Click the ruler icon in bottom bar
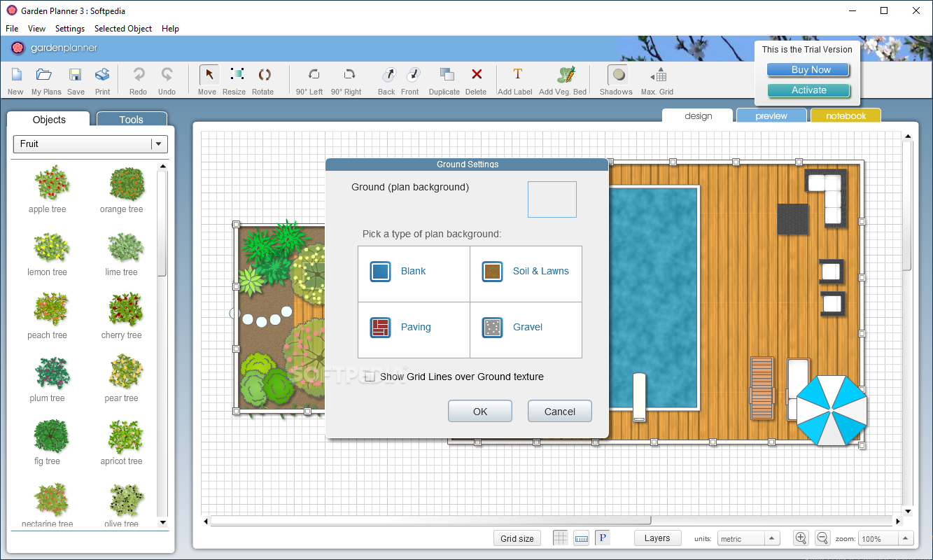The height and width of the screenshot is (560, 933). click(x=581, y=538)
